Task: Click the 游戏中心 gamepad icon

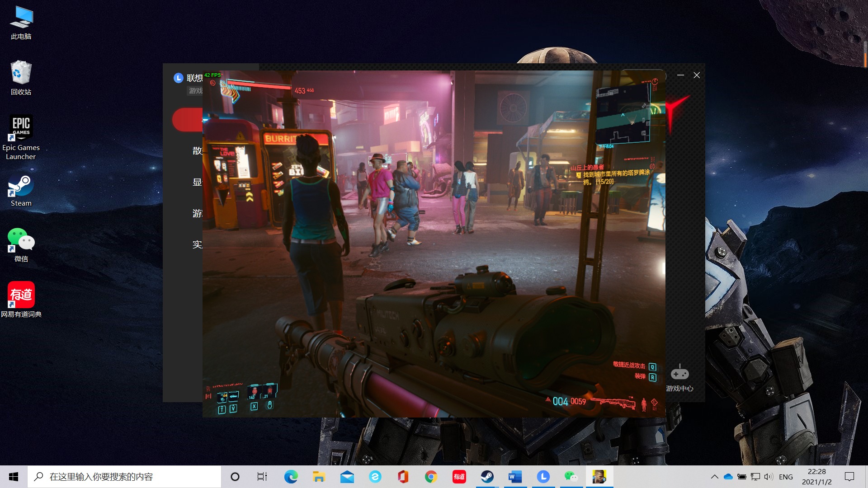Action: point(679,378)
